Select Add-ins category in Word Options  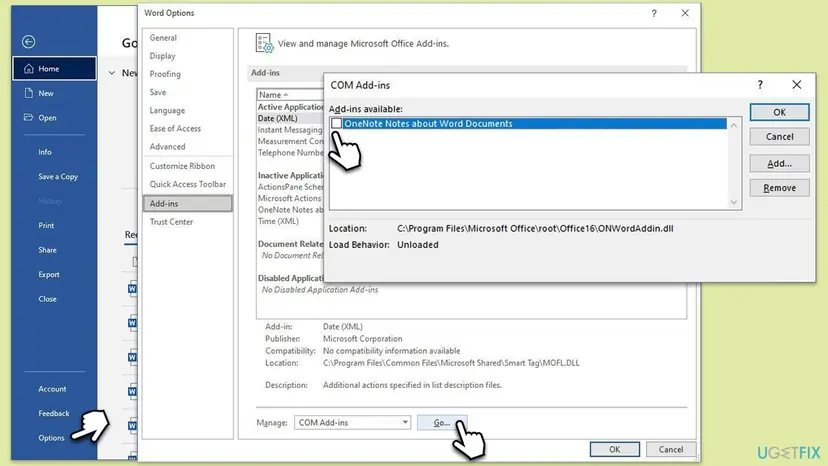pos(187,203)
